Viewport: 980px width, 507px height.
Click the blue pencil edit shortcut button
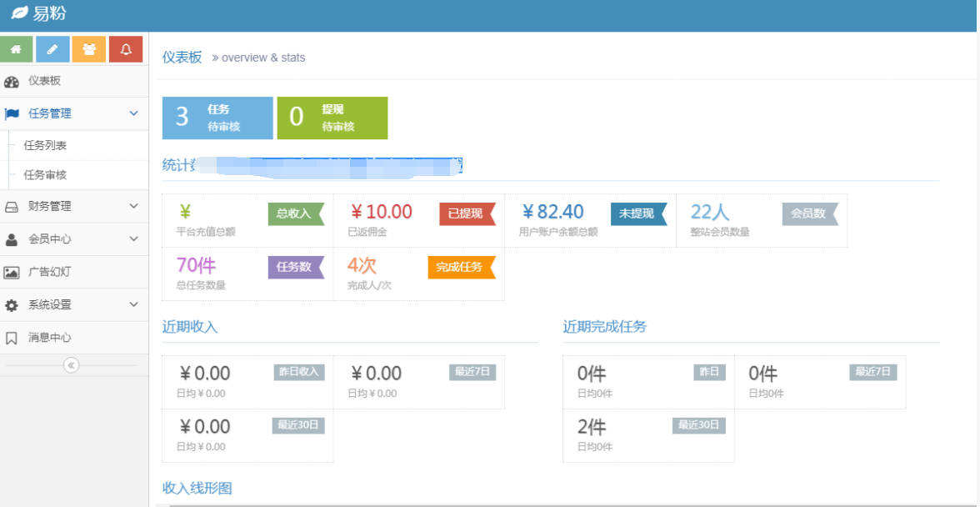pos(53,49)
